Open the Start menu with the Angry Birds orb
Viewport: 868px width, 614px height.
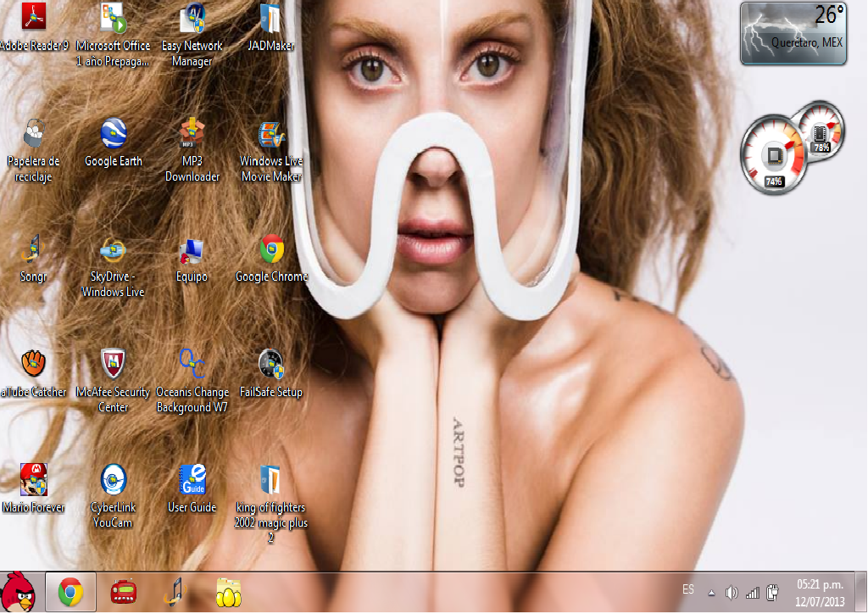[19, 593]
